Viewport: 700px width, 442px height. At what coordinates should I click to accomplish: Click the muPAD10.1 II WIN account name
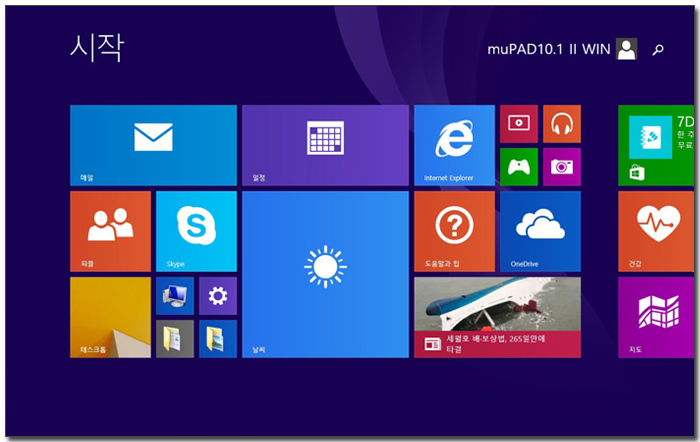tap(548, 49)
